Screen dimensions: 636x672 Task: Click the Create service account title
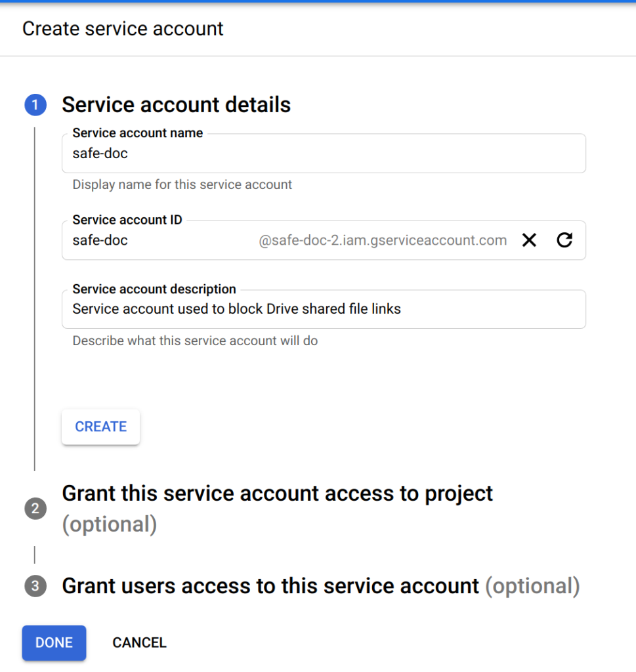coord(123,29)
